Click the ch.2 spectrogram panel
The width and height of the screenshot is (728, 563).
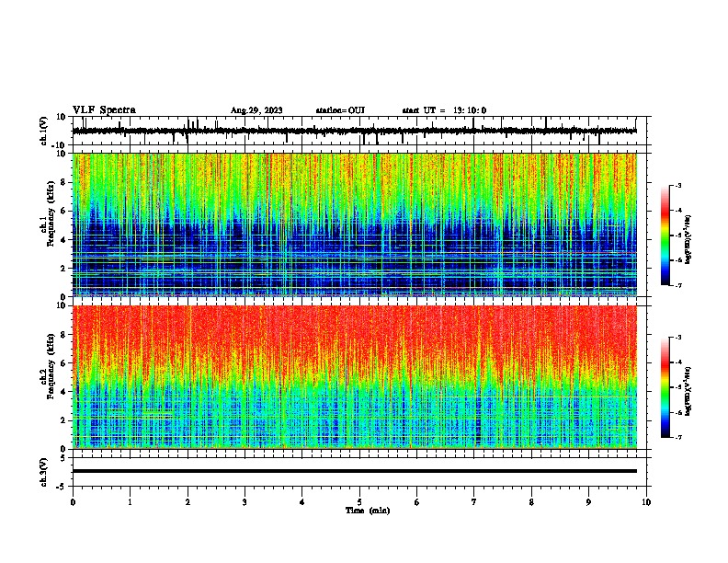355,377
